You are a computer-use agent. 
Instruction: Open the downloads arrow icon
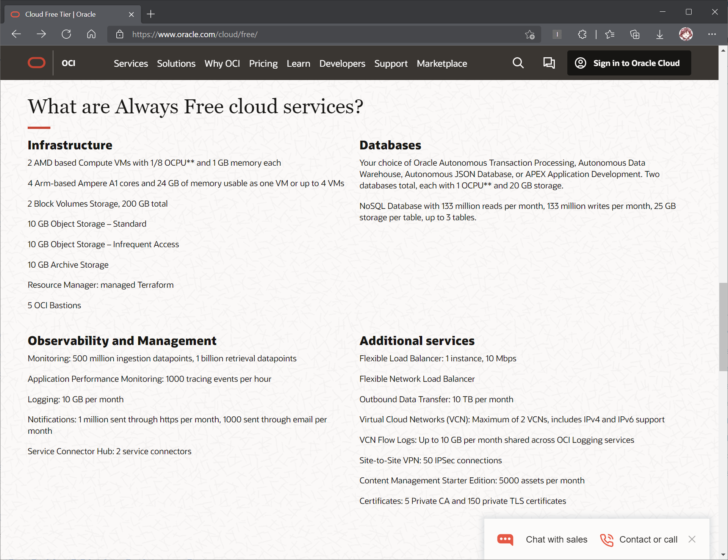(660, 35)
